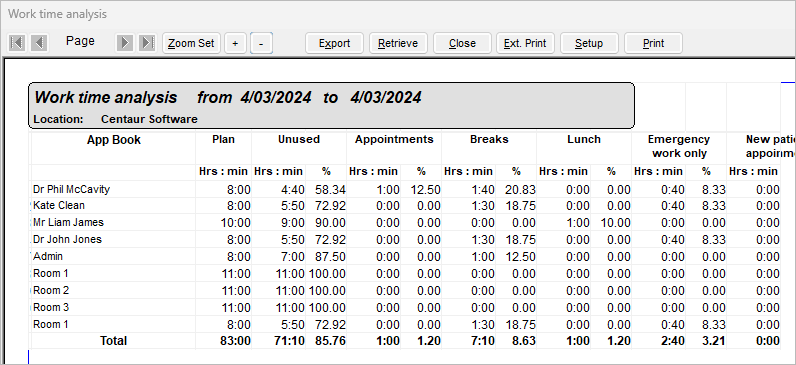Print the report

653,43
